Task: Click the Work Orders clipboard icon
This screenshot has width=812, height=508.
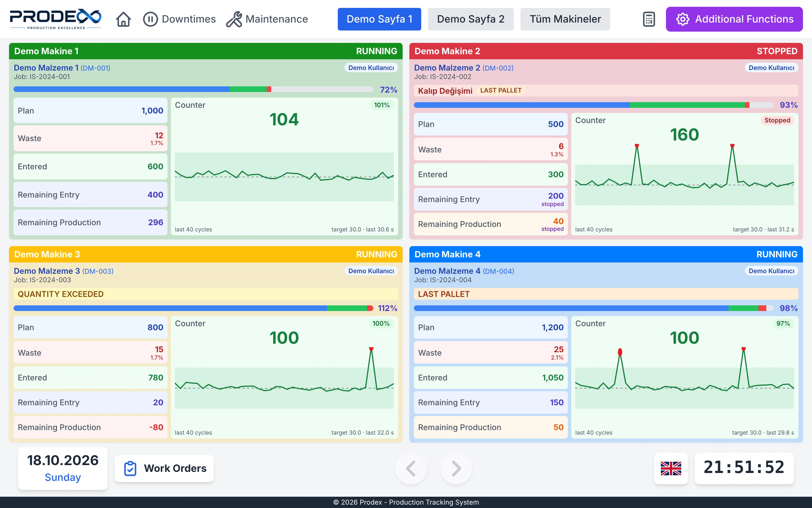Action: click(130, 468)
